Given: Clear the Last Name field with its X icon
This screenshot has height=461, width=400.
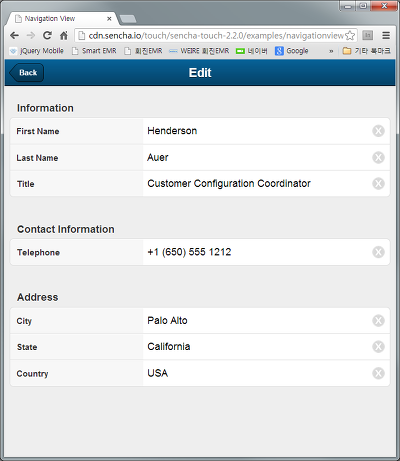Looking at the screenshot, I should 378,157.
